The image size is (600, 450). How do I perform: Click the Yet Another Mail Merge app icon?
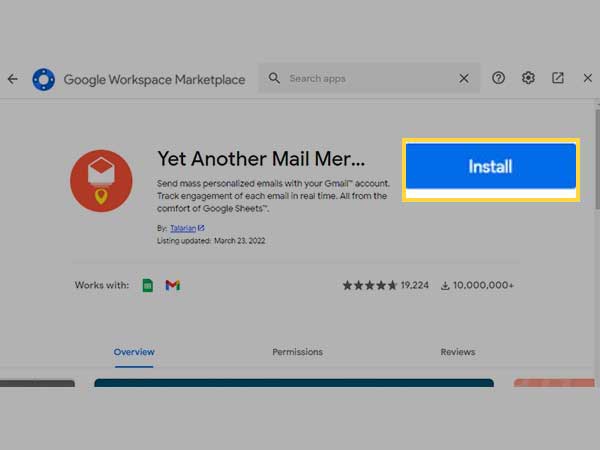[101, 181]
